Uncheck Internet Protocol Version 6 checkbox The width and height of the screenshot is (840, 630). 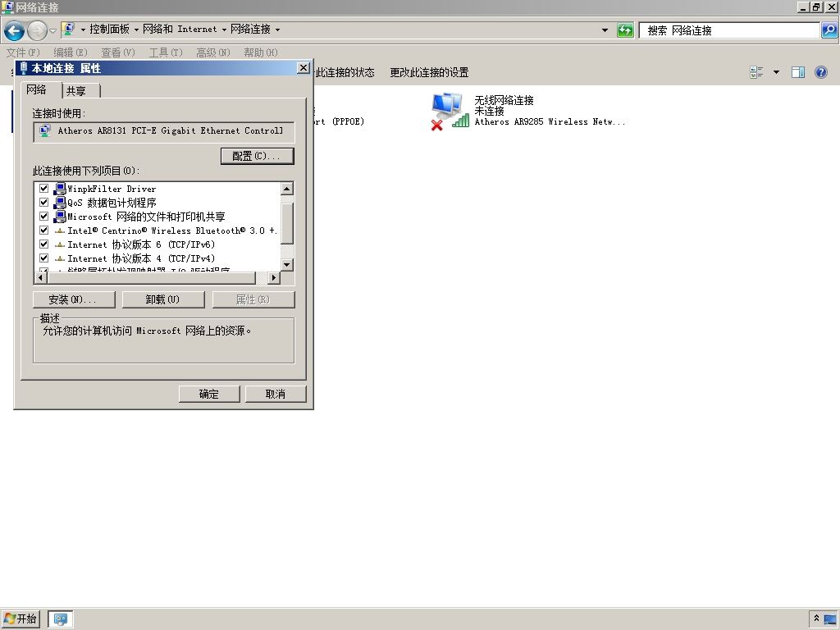pyautogui.click(x=44, y=244)
